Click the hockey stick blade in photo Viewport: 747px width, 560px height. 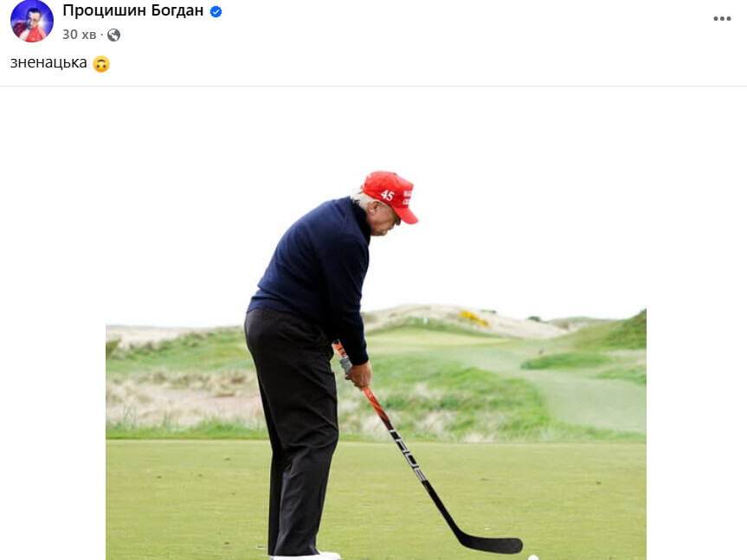pos(491,544)
